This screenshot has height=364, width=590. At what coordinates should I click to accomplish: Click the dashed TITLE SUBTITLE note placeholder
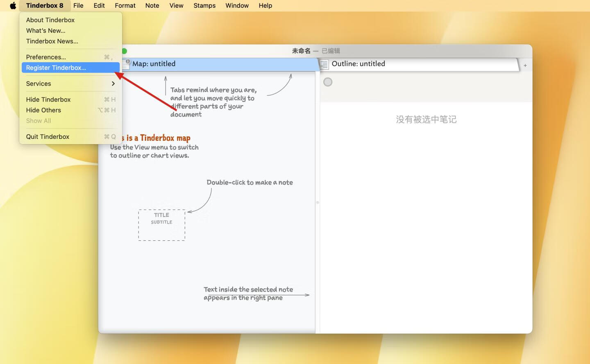click(x=162, y=225)
